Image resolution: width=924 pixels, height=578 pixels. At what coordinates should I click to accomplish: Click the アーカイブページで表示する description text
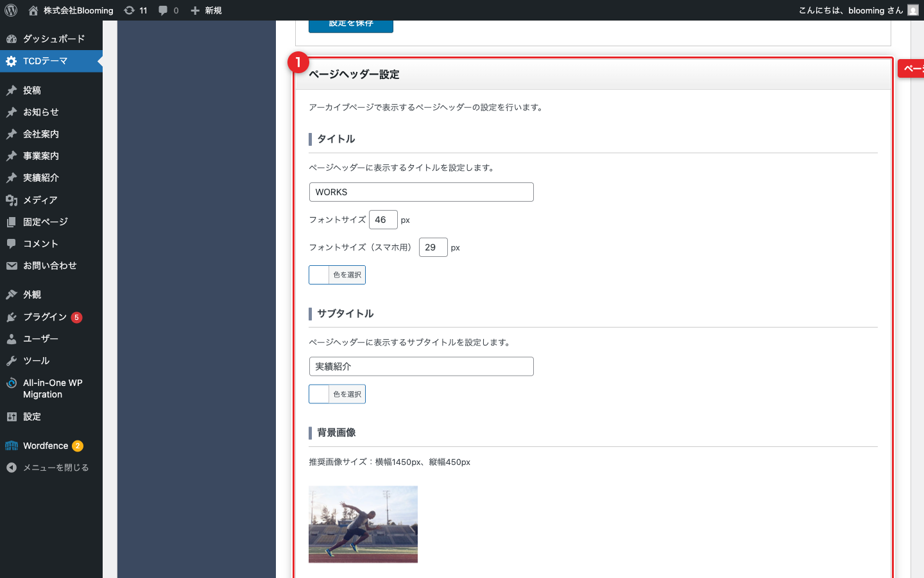click(427, 107)
